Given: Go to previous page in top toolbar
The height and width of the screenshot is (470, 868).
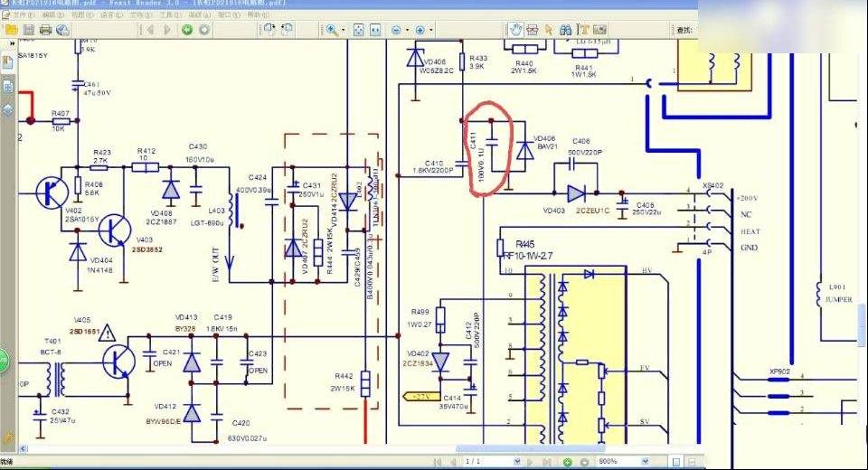Looking at the screenshot, I should pos(149,30).
